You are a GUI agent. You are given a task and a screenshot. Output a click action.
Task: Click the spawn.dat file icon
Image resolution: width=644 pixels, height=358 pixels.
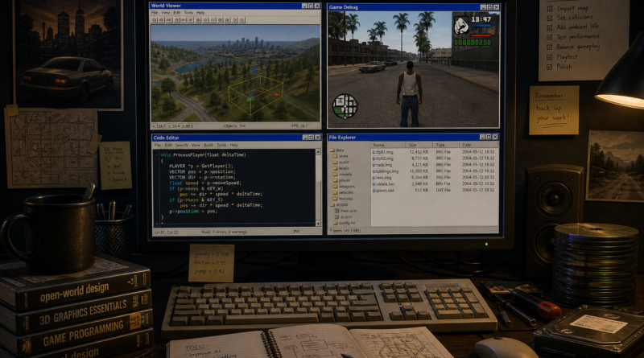[x=374, y=190]
